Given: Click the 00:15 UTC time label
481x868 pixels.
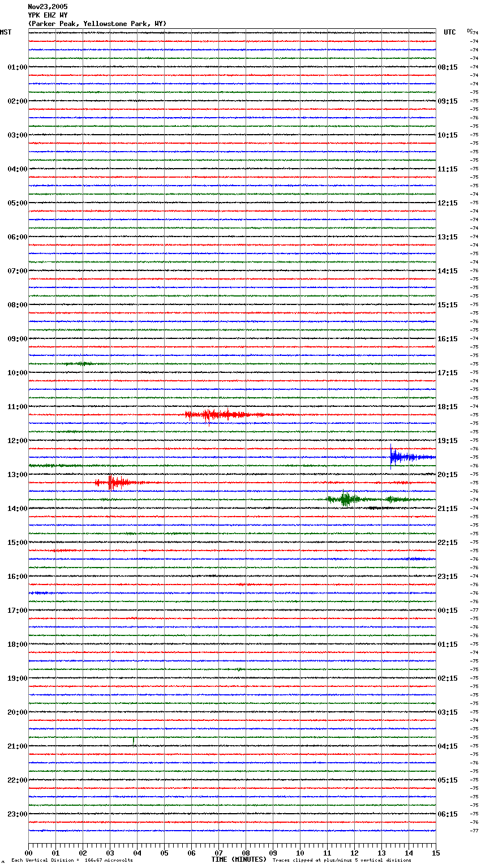Looking at the screenshot, I should click(x=448, y=611).
